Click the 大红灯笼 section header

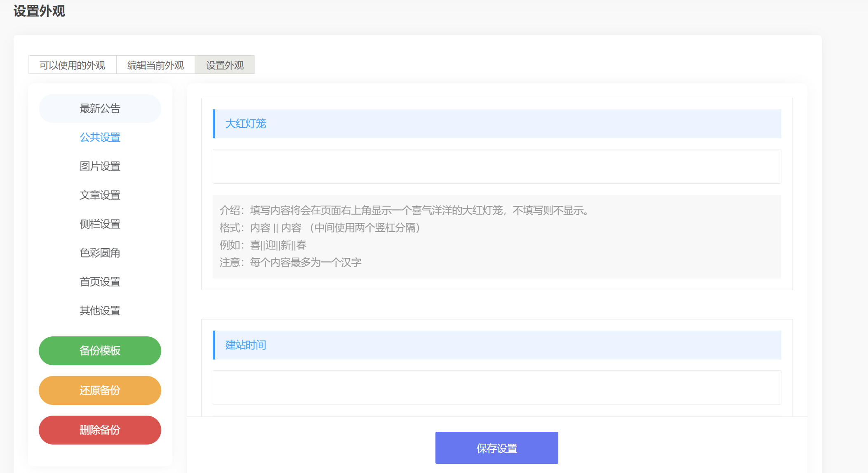pos(497,124)
